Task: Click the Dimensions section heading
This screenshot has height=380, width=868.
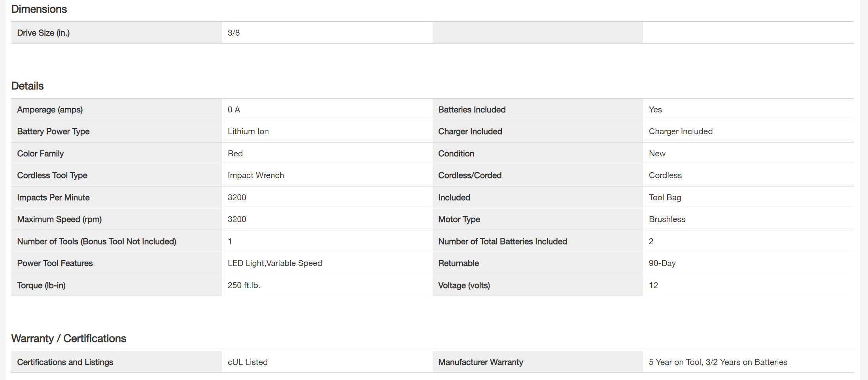Action: pyautogui.click(x=39, y=9)
